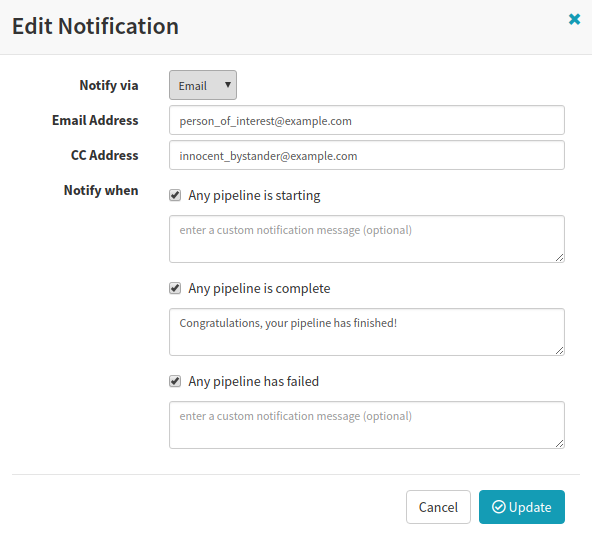The width and height of the screenshot is (592, 535).
Task: Click resize grip of starting message box
Action: tap(560, 257)
